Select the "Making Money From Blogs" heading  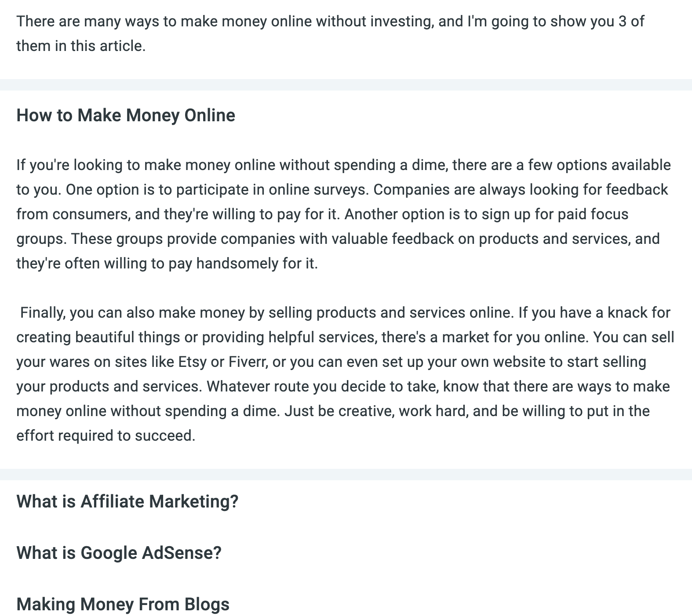(123, 604)
